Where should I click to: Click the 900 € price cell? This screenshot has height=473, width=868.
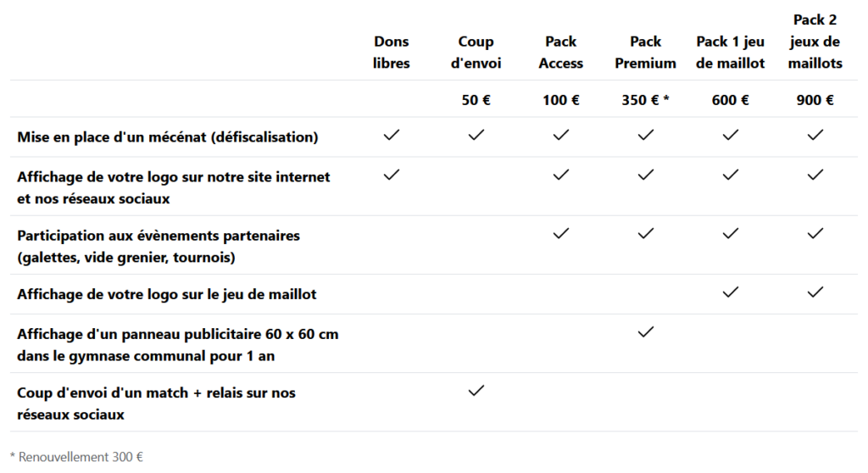tap(815, 100)
